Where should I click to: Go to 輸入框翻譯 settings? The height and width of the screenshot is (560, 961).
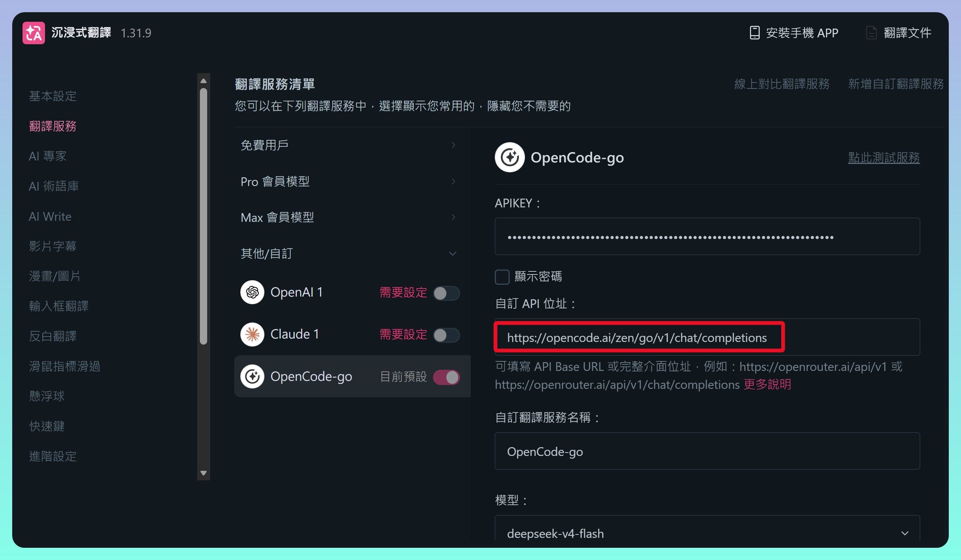coord(59,306)
